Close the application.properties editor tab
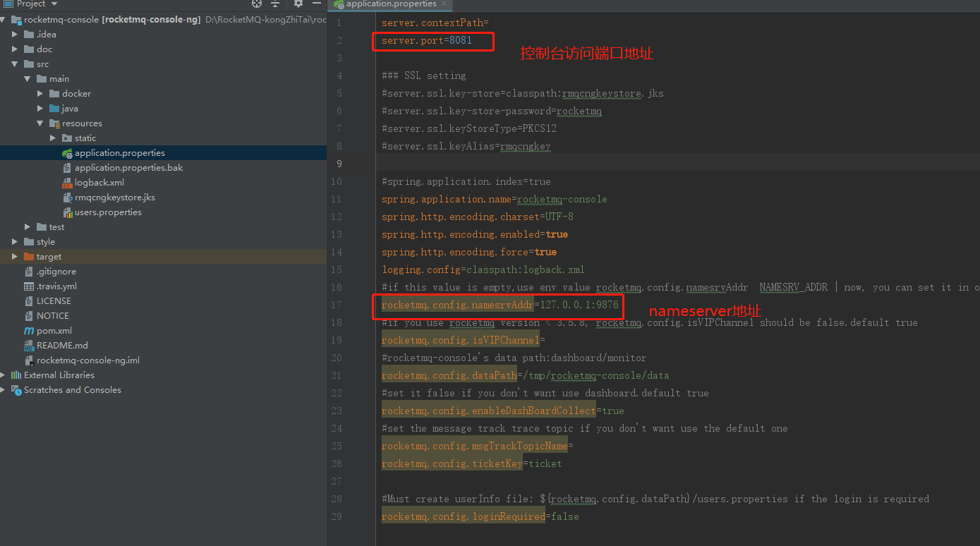Image resolution: width=980 pixels, height=546 pixels. pos(444,4)
